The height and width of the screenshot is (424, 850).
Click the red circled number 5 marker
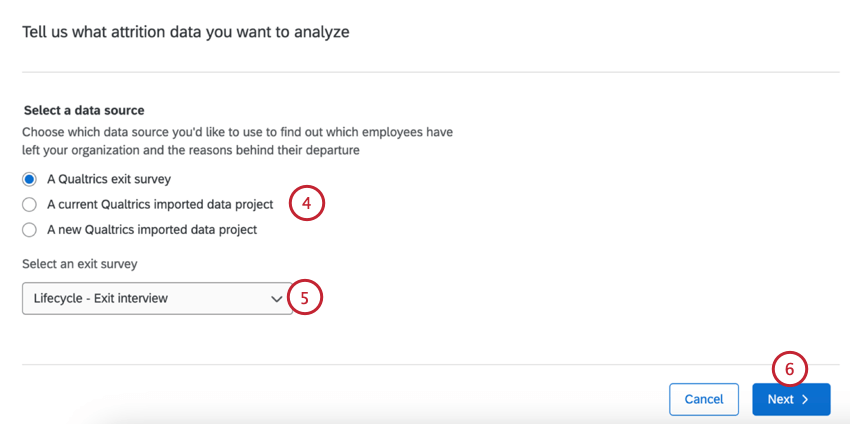pos(305,297)
